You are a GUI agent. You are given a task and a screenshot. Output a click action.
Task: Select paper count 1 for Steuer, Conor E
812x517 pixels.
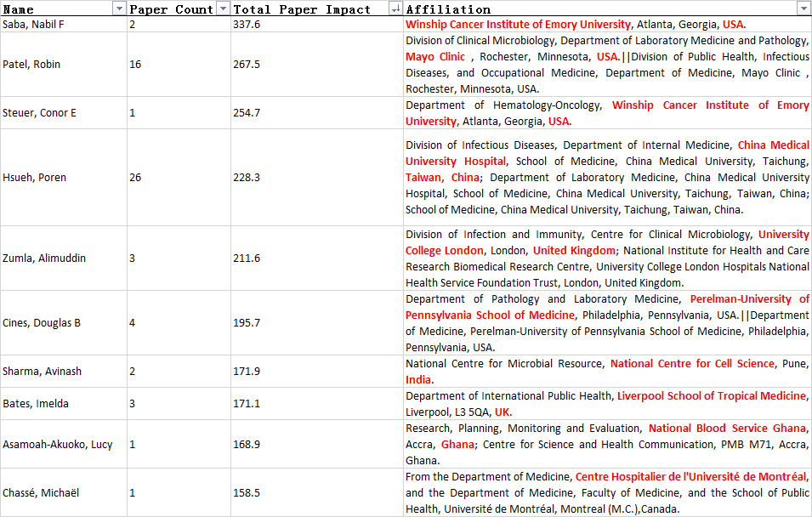point(179,113)
